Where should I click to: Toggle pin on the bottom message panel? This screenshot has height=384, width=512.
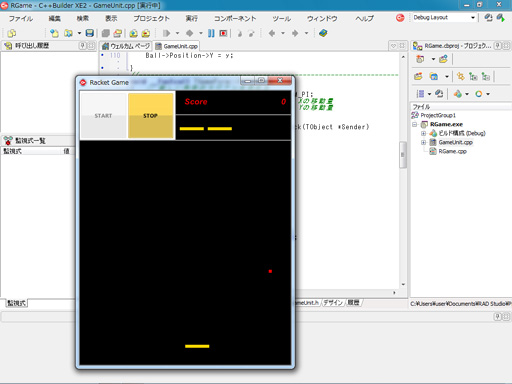[497, 317]
